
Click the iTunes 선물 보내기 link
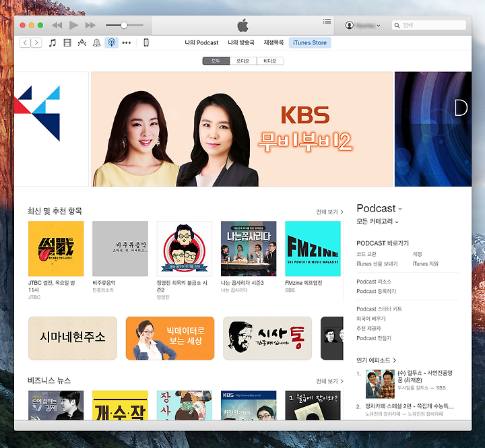coord(377,264)
